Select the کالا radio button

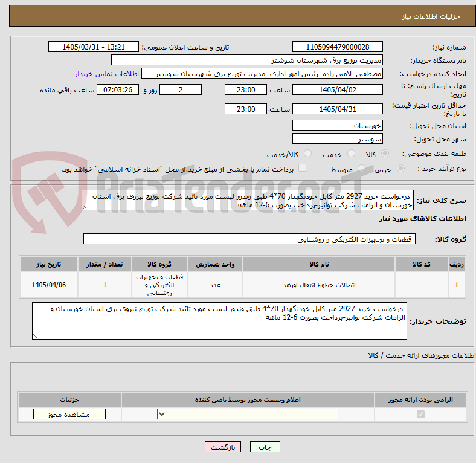385,154
